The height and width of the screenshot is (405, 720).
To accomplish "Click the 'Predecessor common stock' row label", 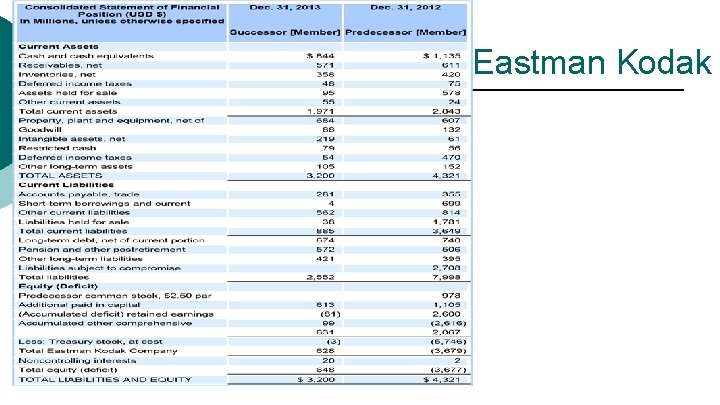I will tap(115, 296).
